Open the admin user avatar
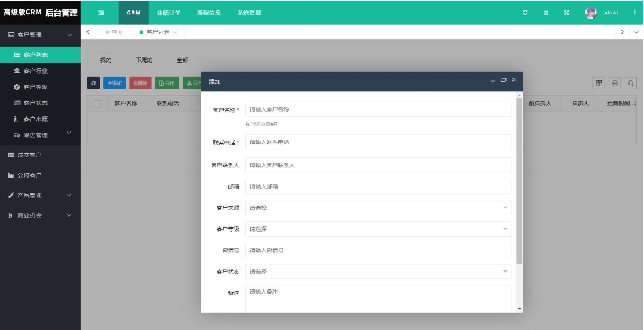The image size is (644, 330). coord(591,13)
